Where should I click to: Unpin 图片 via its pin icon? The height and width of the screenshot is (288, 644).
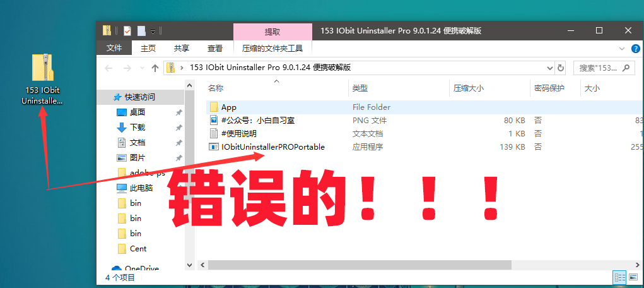179,158
